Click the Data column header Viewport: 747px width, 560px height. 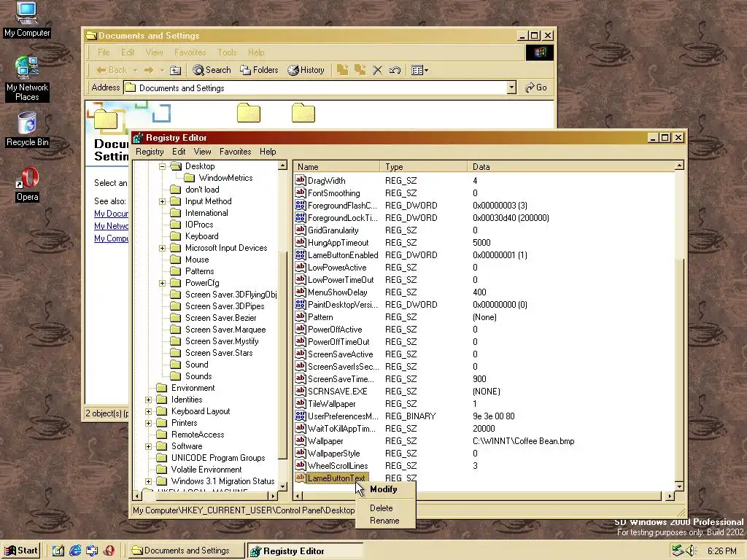click(570, 167)
